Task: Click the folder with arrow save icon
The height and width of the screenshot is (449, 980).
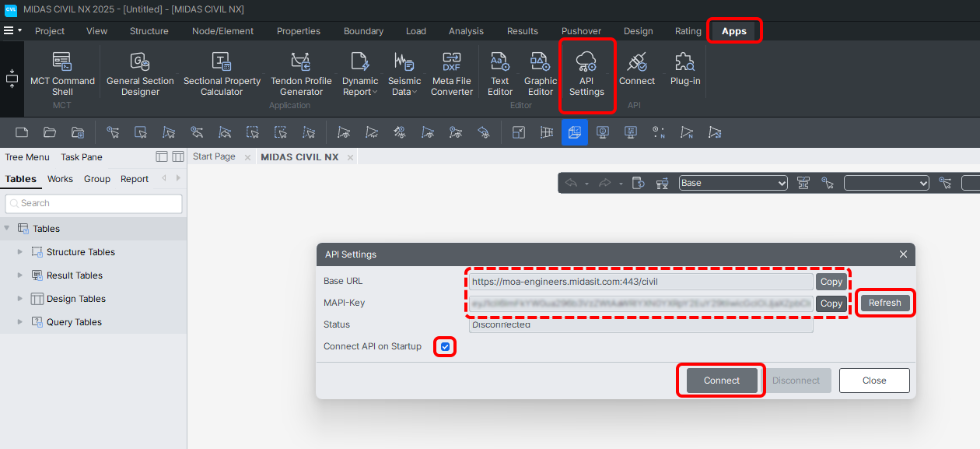Action: coord(78,132)
